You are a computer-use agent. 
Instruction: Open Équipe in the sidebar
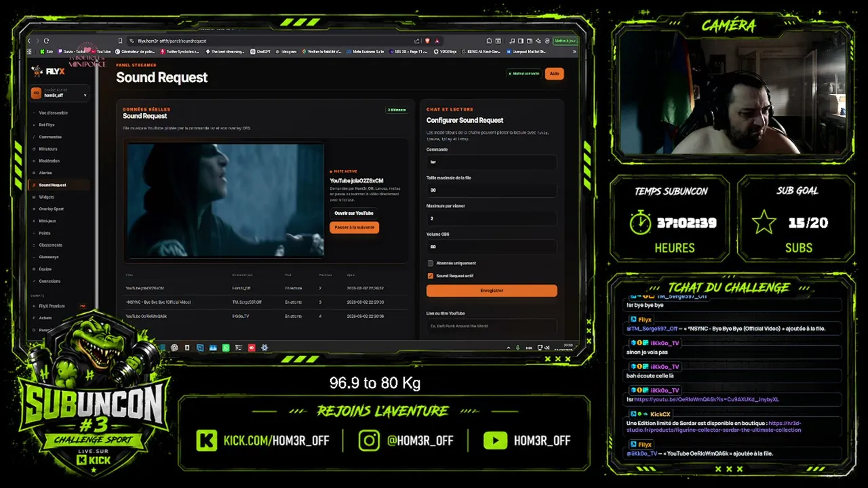tap(45, 269)
